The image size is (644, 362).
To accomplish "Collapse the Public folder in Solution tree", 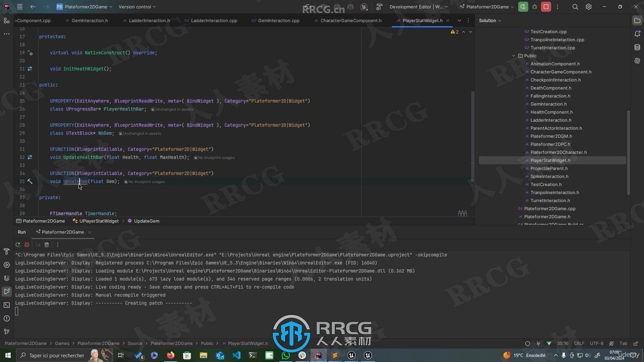I will click(x=514, y=56).
